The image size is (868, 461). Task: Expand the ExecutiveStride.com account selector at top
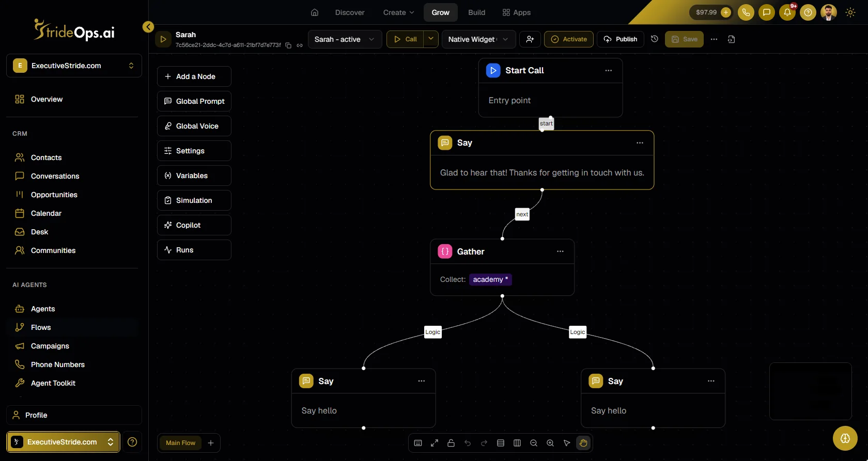tap(74, 66)
